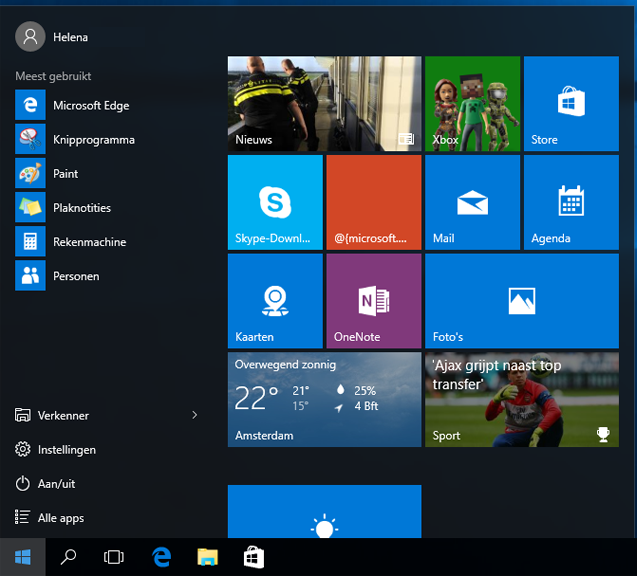The height and width of the screenshot is (576, 637).
Task: Launch Knipprogramma snipping tool
Action: (110, 139)
